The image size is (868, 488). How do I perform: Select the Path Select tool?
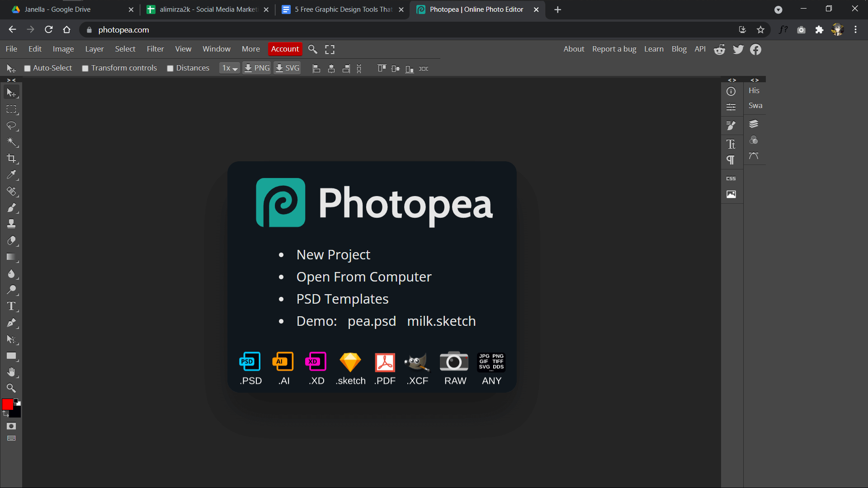(11, 339)
